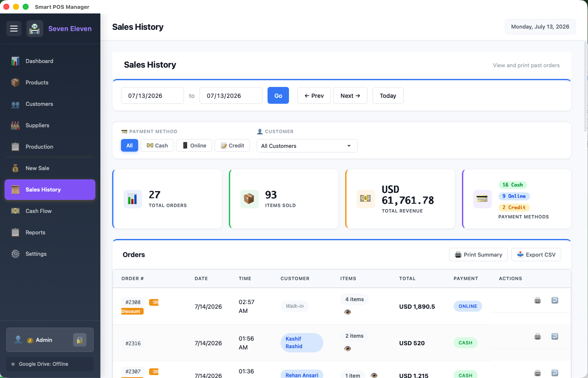Check Google Drive Offline status
Viewport: 588px width, 378px height.
click(50, 364)
